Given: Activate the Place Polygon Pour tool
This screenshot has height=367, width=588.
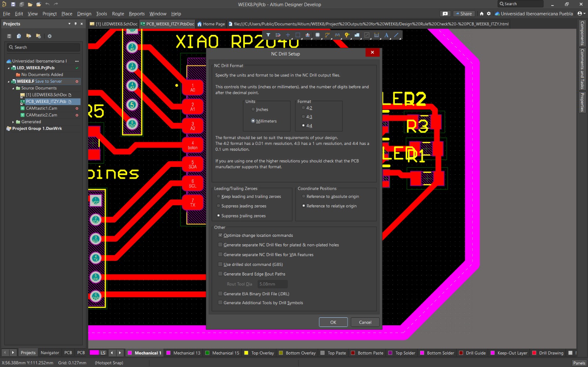Looking at the screenshot, I should [356, 35].
